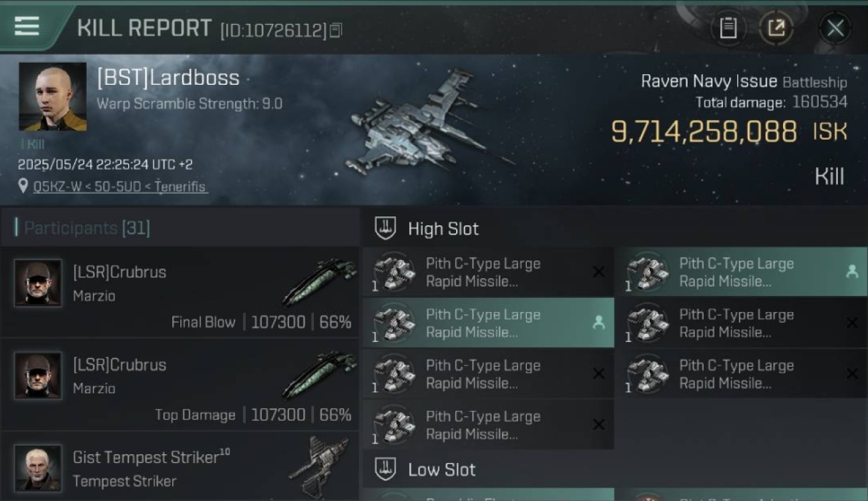This screenshot has width=868, height=501.
Task: Click the share export kill report icon
Action: pos(776,28)
